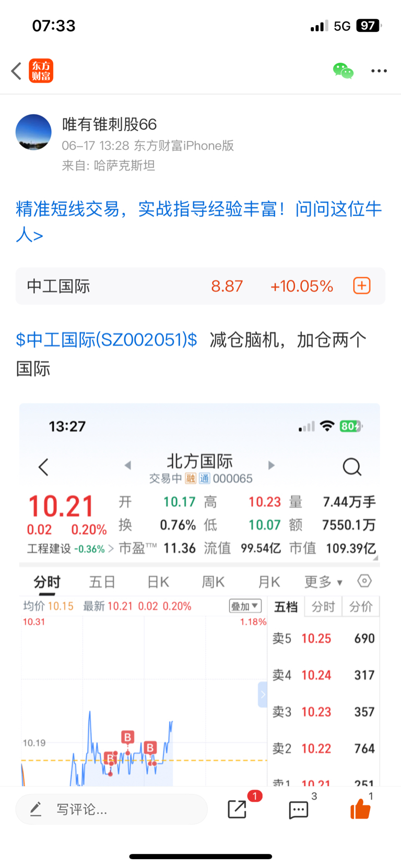Open the three-dot more menu
Viewport: 401px width, 868px height.
coord(379,71)
